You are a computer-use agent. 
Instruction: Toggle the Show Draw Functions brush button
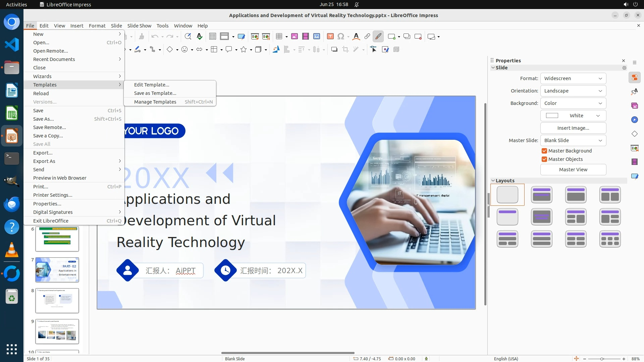[x=378, y=37]
